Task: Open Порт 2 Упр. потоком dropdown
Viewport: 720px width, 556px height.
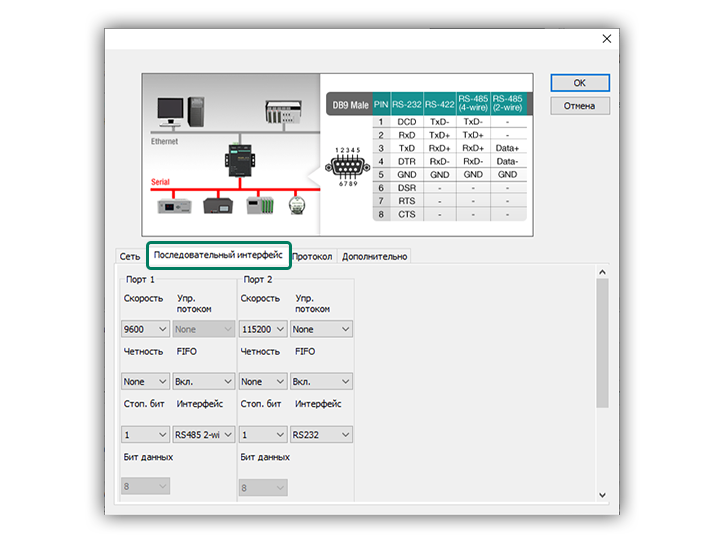Action: click(x=321, y=329)
